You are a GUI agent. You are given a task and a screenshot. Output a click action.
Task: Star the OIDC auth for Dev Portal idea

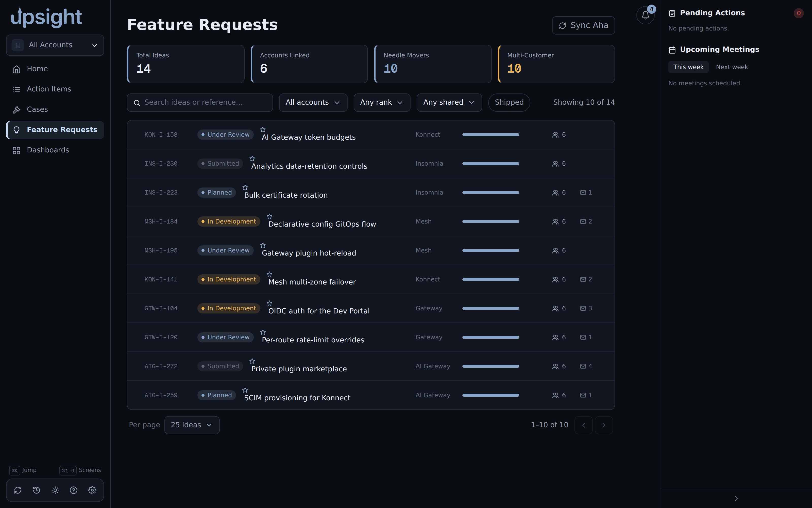pyautogui.click(x=269, y=303)
